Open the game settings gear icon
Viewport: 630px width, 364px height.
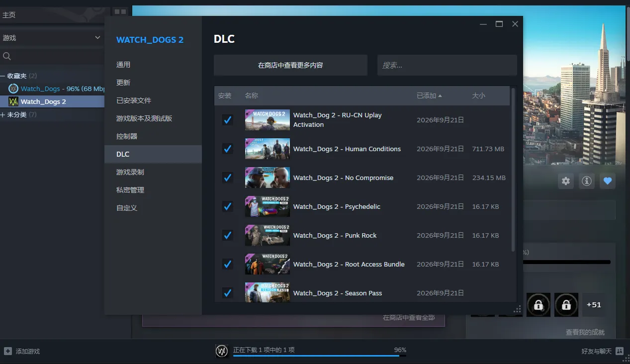[x=566, y=181]
